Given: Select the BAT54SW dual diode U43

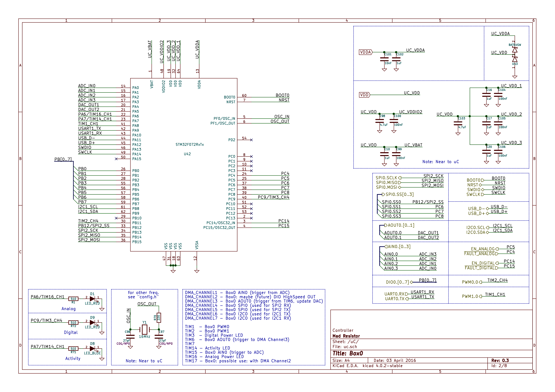Looking at the screenshot, I should coord(515,55).
